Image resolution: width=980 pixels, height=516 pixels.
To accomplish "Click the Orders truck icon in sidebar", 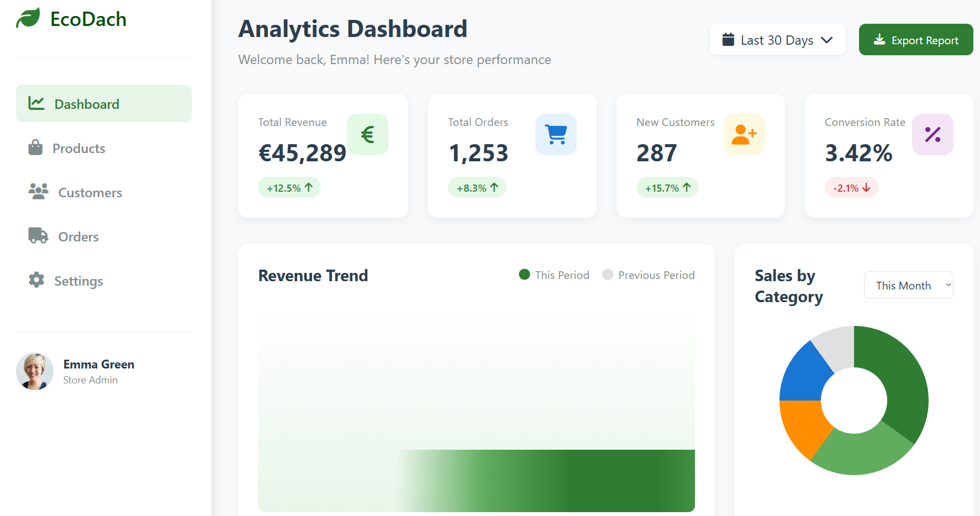I will click(x=38, y=236).
